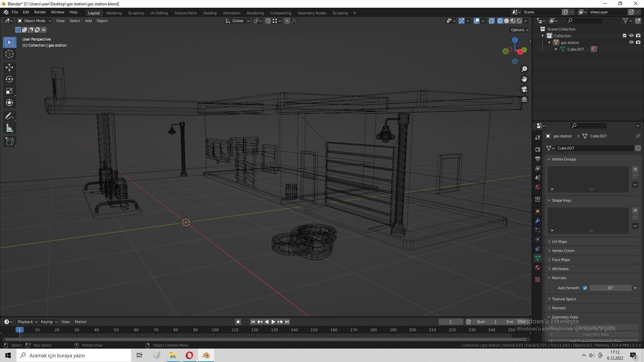
Task: Select the Annotate pencil tool
Action: 9,116
